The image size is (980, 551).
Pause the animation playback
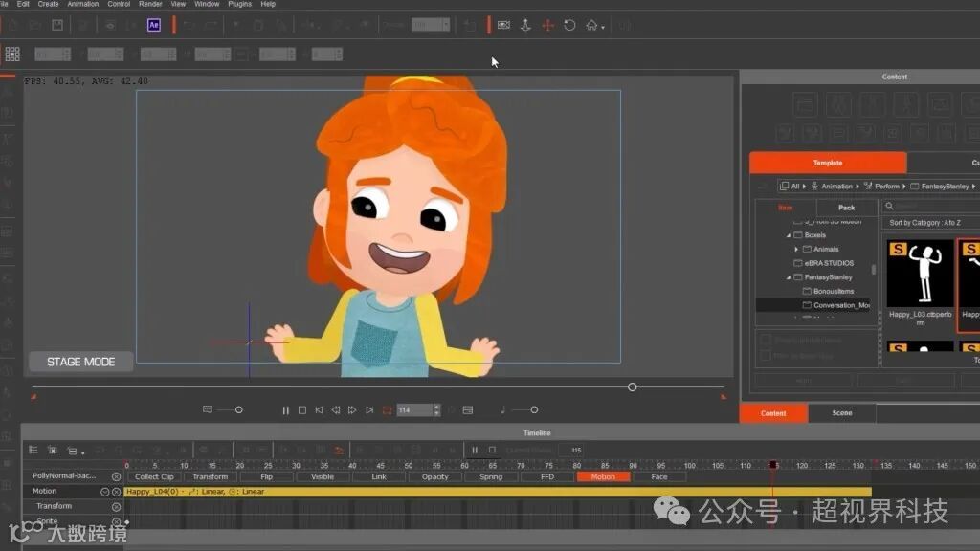pyautogui.click(x=285, y=410)
